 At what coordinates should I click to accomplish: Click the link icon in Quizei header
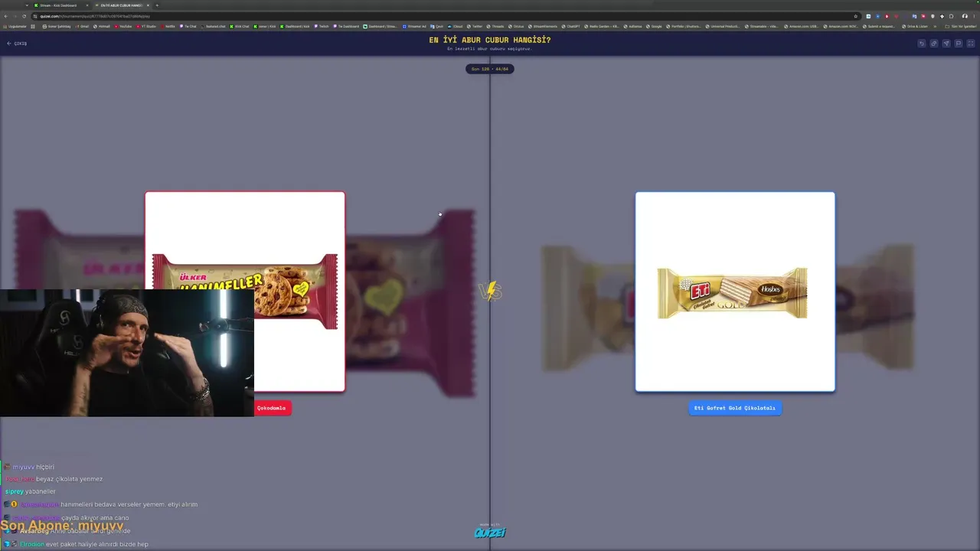(934, 44)
